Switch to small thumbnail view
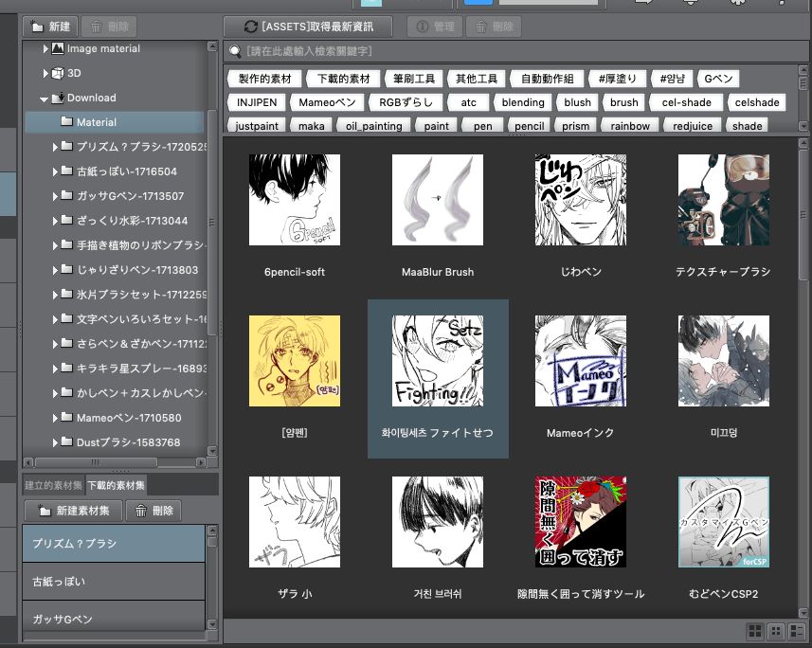Viewport: 812px width, 648px height. 775,630
